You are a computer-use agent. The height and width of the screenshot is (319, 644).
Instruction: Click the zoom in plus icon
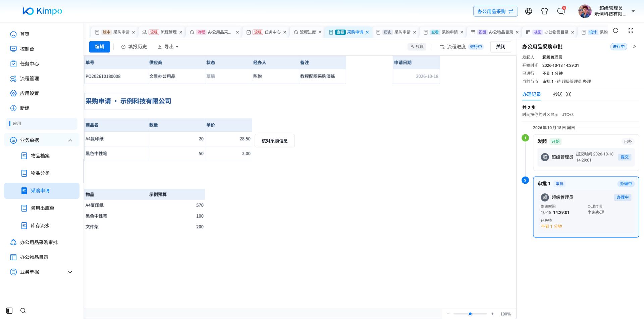(492, 314)
